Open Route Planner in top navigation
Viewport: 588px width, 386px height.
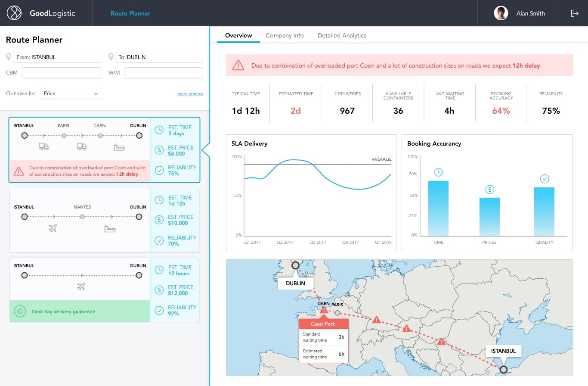[130, 13]
